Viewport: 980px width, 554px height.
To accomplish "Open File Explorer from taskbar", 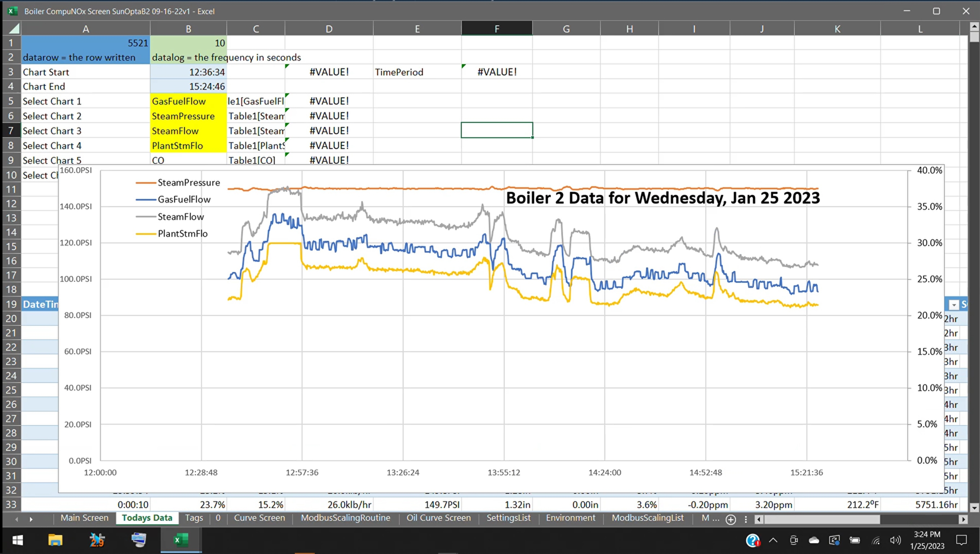I will [x=55, y=540].
